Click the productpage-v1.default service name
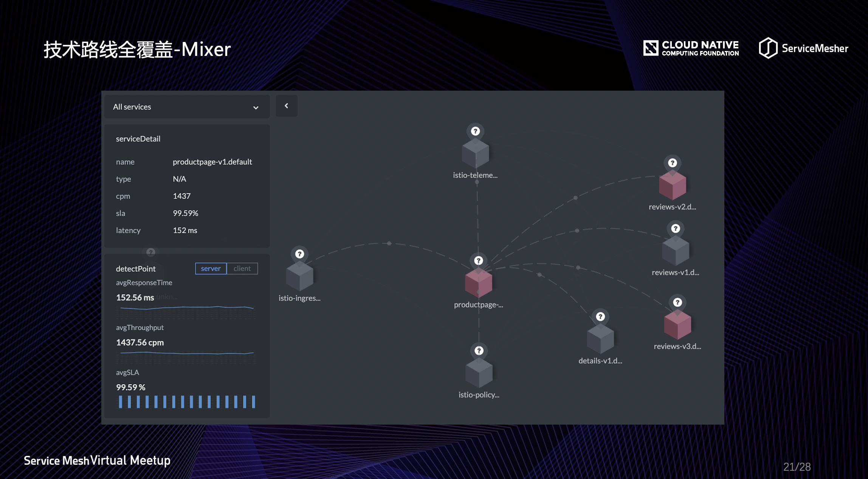The width and height of the screenshot is (868, 479). 212,162
